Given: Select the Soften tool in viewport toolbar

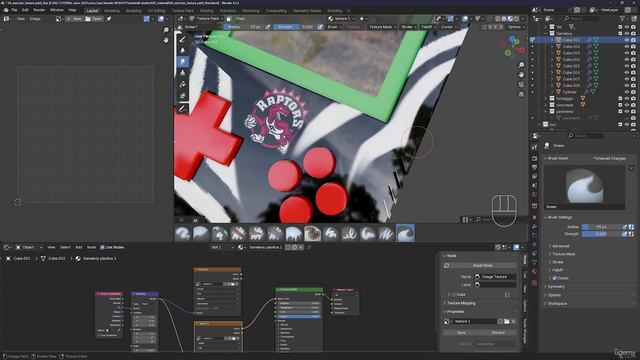Looking at the screenshot, I should coord(182,50).
